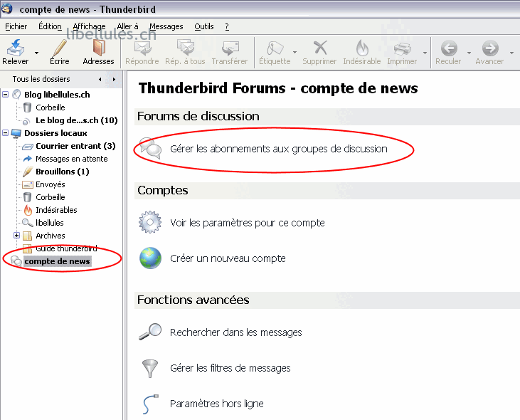Click Gérer les abonnements aux groupes link

click(279, 149)
